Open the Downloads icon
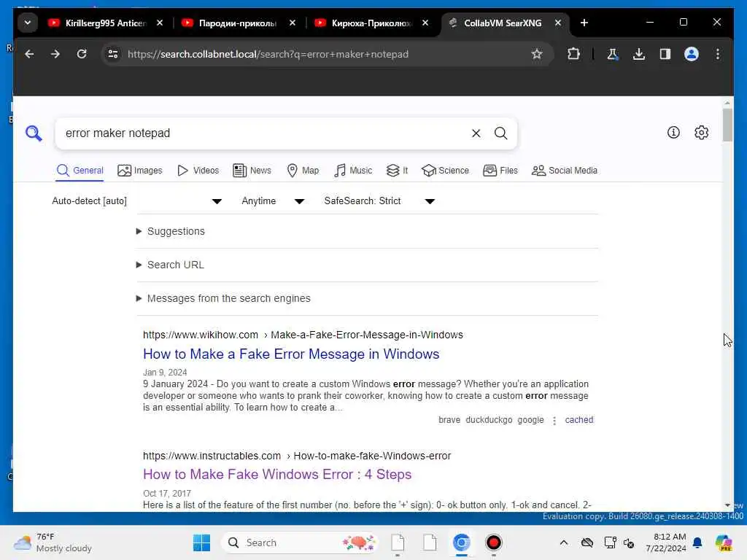Screen dimensions: 747x560 pyautogui.click(x=639, y=54)
